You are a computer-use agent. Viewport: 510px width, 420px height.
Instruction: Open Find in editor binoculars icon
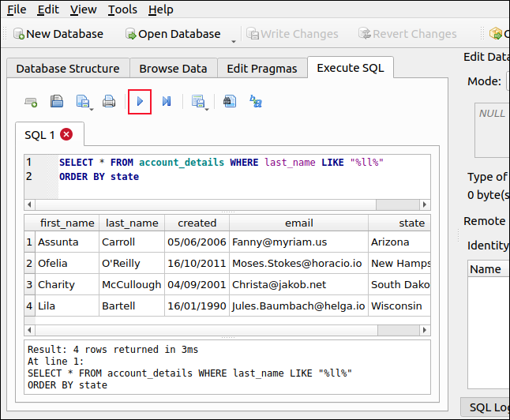click(229, 101)
